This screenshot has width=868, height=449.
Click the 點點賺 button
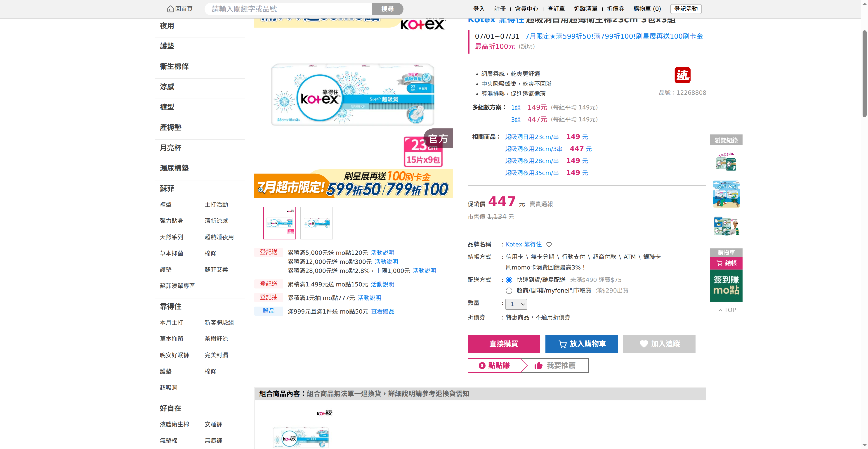tap(494, 365)
